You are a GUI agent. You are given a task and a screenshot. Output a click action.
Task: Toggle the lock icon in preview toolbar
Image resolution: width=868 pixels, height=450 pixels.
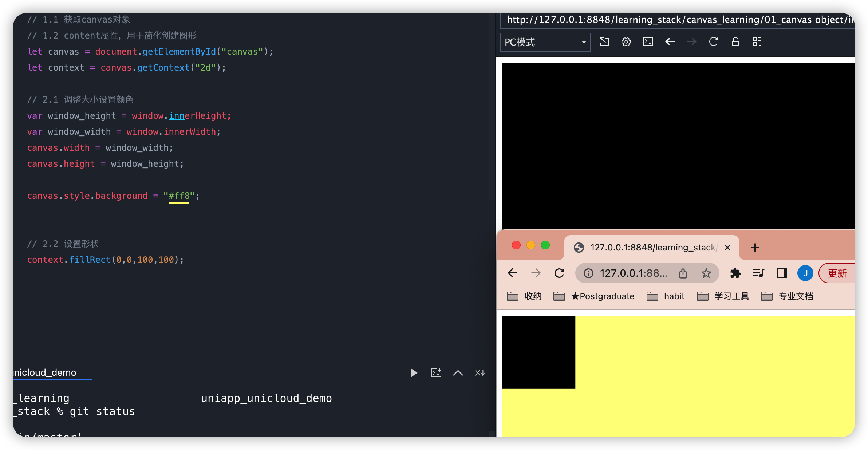[x=735, y=42]
